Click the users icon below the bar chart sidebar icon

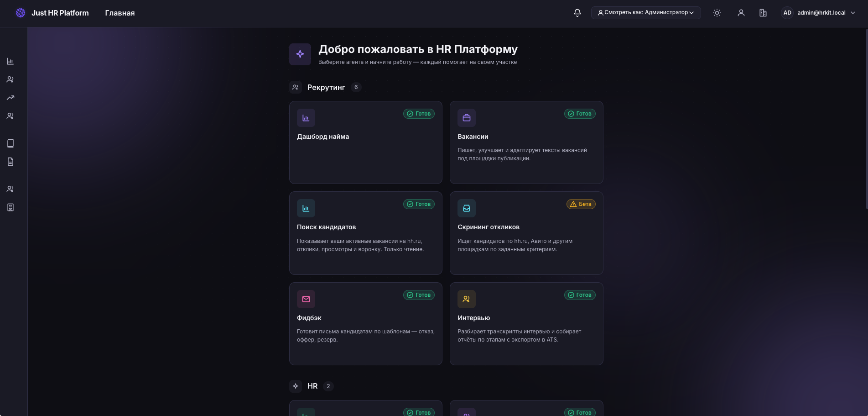10,79
